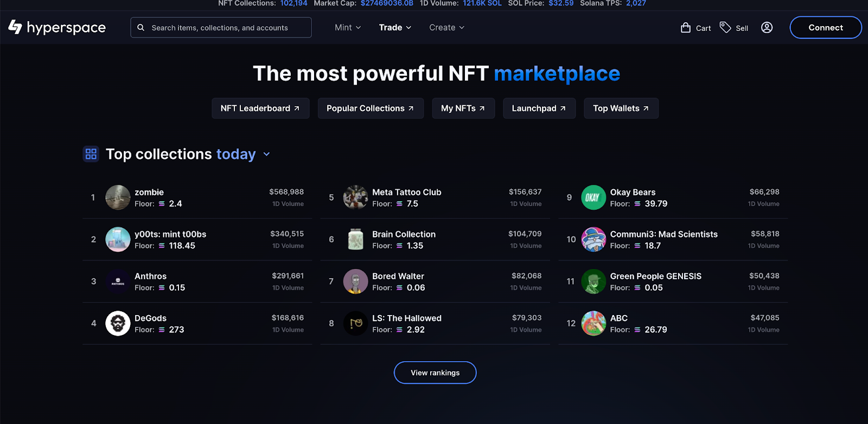Open the My NFTs link
Screen dimensions: 868x424
(x=463, y=108)
